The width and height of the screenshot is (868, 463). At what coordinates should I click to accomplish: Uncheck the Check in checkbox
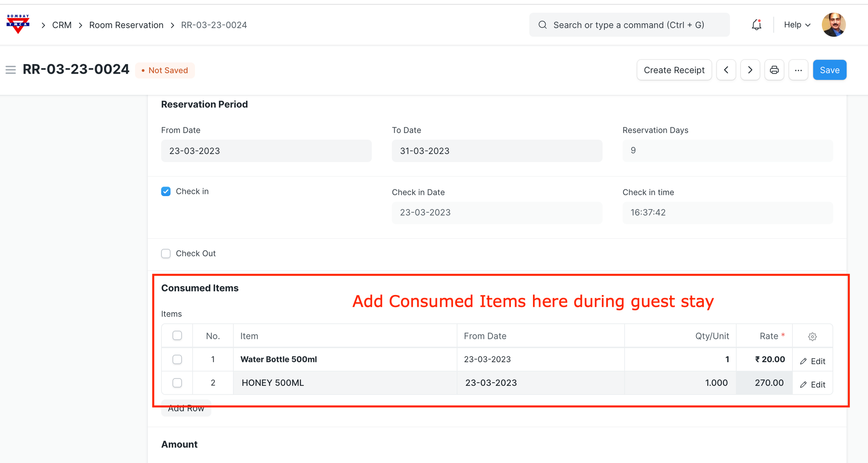[166, 192]
